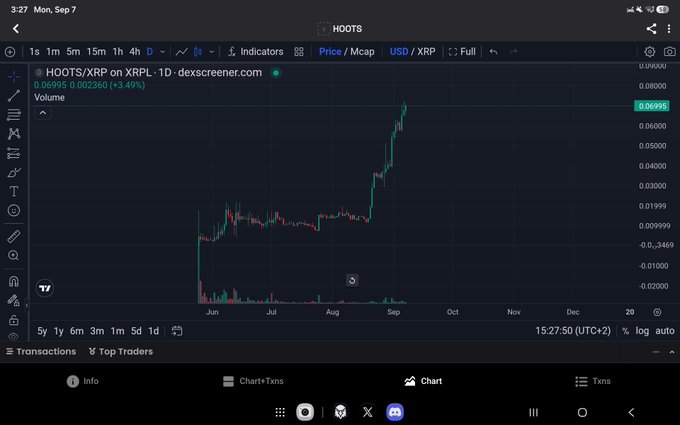Image resolution: width=680 pixels, height=425 pixels.
Task: Redo the chart action
Action: pos(513,52)
